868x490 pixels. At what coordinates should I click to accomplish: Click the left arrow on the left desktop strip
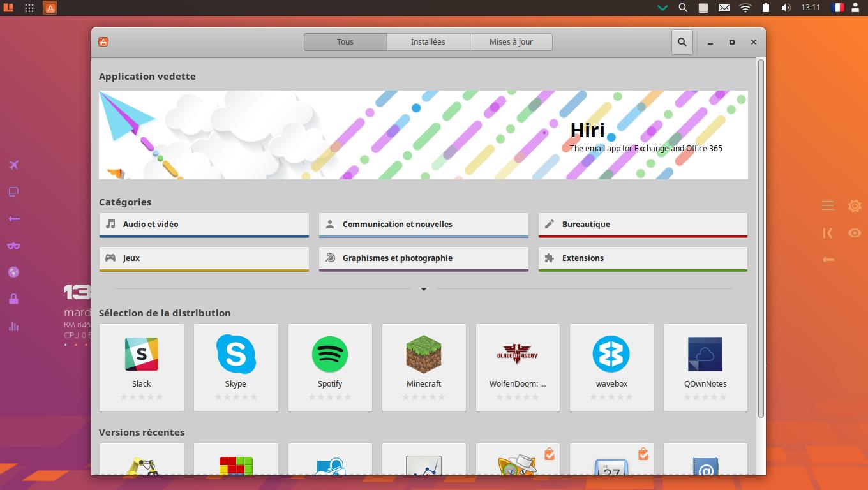point(13,219)
